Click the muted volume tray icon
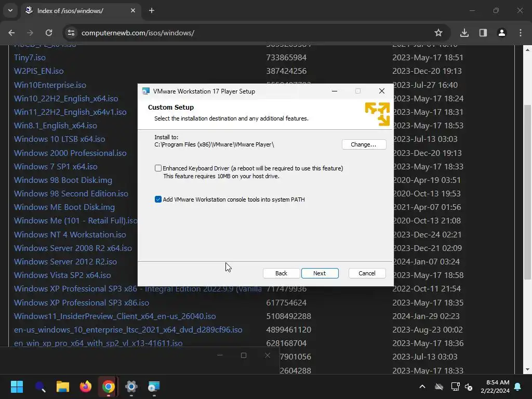 pyautogui.click(x=469, y=387)
